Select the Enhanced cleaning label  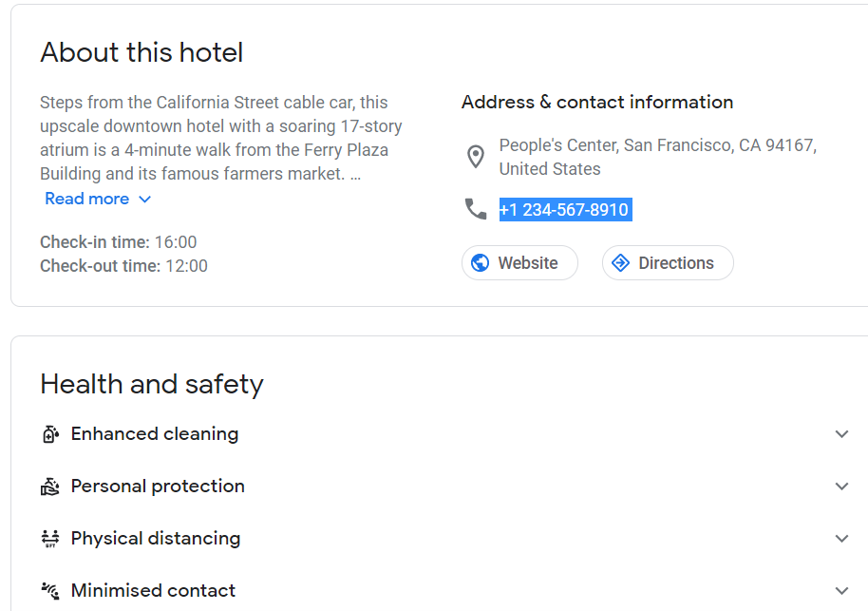click(155, 433)
